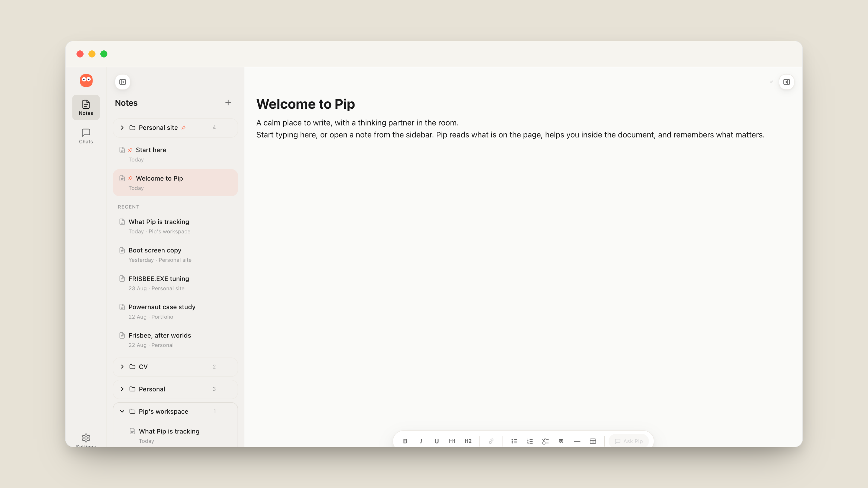The width and height of the screenshot is (868, 488).
Task: Click the Ask Pip button
Action: (629, 441)
